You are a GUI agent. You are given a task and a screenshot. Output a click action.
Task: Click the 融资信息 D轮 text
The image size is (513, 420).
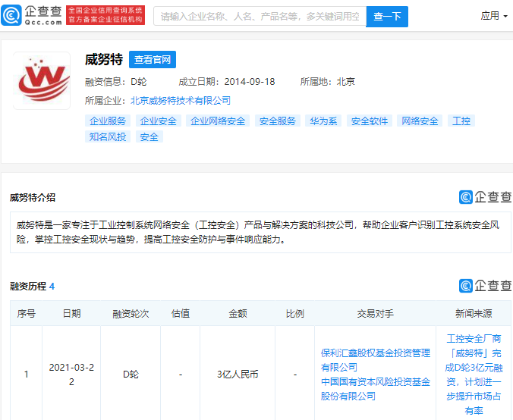tap(116, 82)
